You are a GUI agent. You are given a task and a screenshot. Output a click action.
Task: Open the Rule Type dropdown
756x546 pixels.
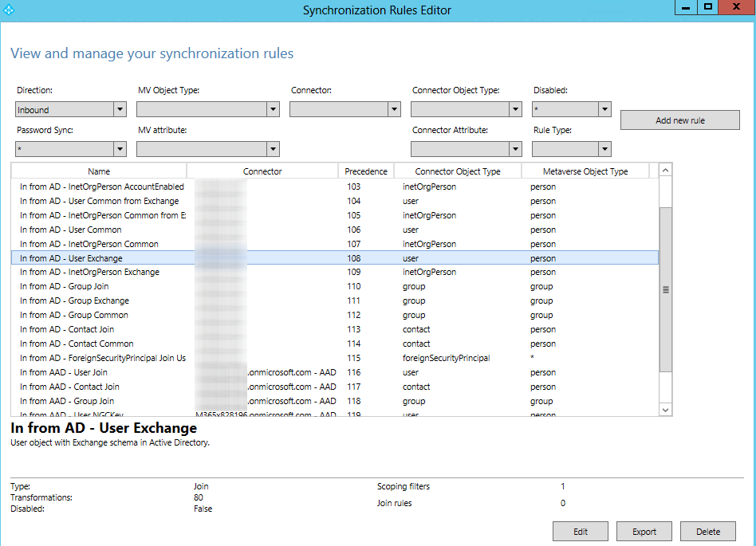tap(604, 148)
